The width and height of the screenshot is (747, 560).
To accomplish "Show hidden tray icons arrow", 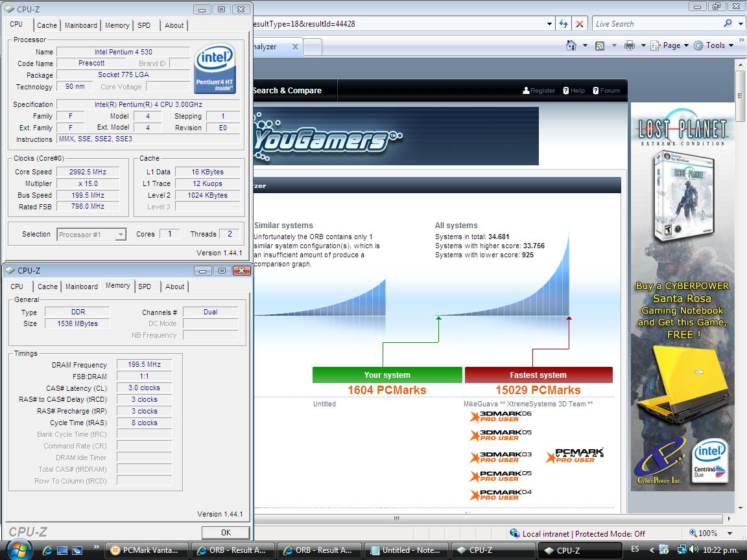I will pos(651,550).
